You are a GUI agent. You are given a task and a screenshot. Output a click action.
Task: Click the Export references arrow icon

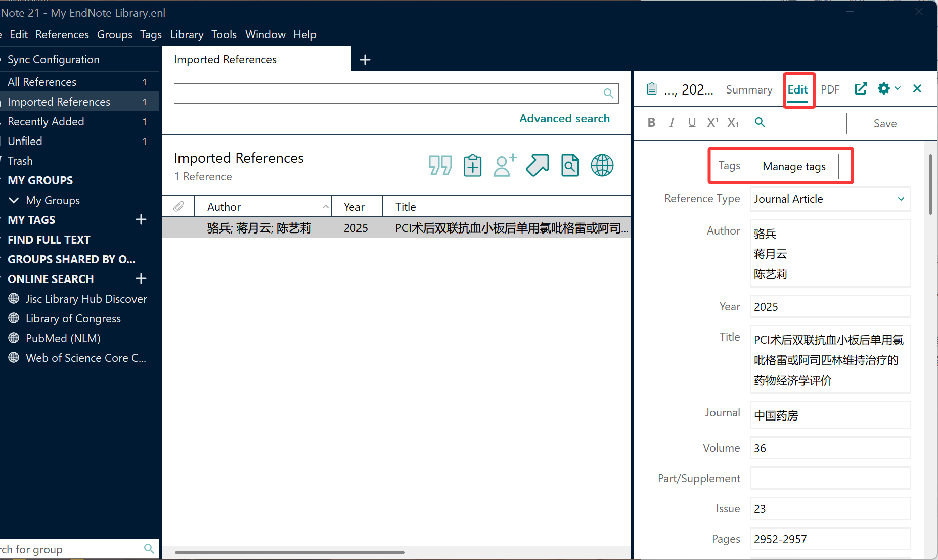pos(537,165)
